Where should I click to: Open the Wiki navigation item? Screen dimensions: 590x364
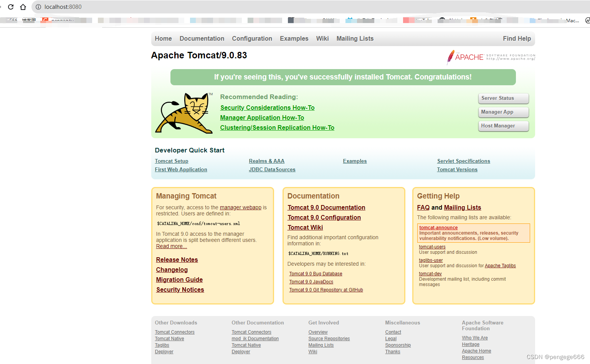(x=322, y=38)
